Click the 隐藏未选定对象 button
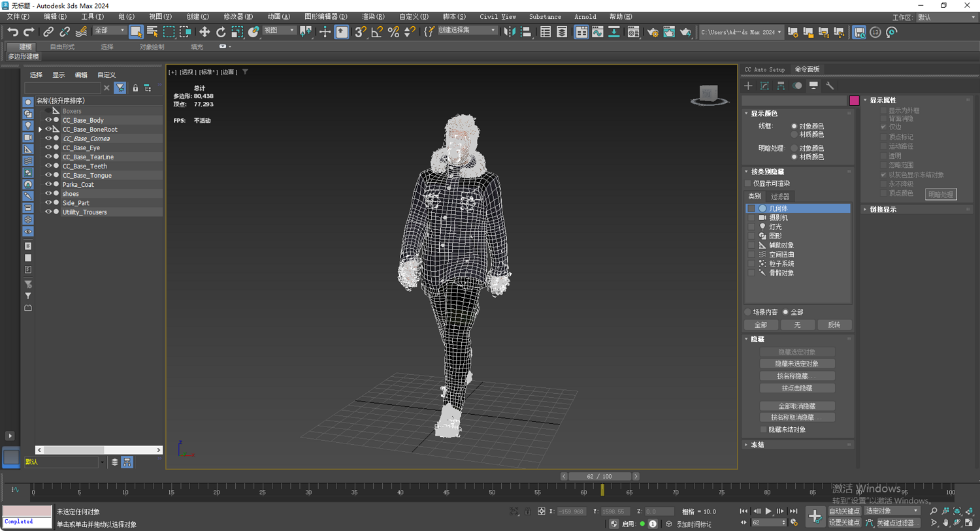The image size is (980, 531). coord(796,364)
